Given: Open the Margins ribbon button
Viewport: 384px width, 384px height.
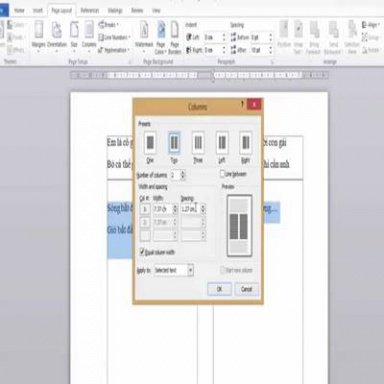Looking at the screenshot, I should click(39, 36).
